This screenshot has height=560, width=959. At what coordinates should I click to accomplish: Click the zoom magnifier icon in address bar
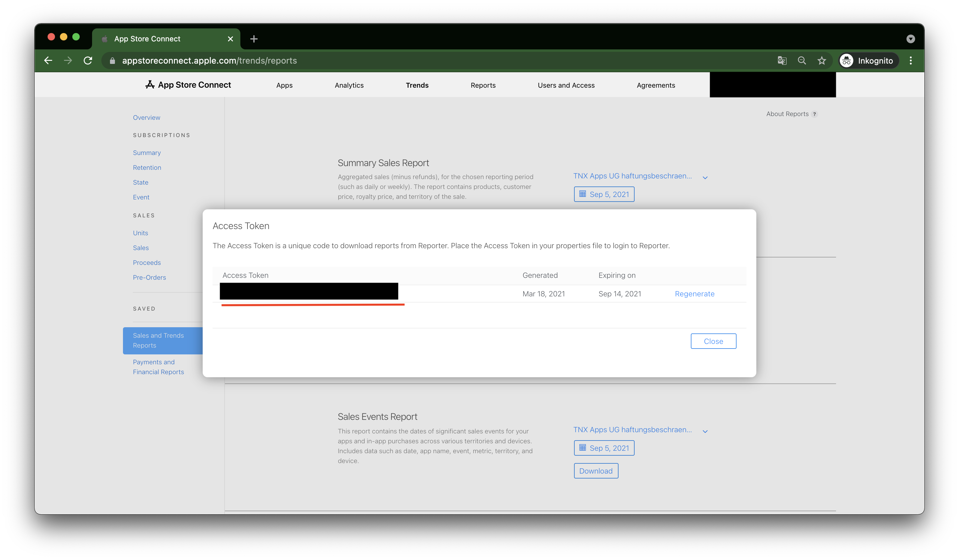pos(802,61)
